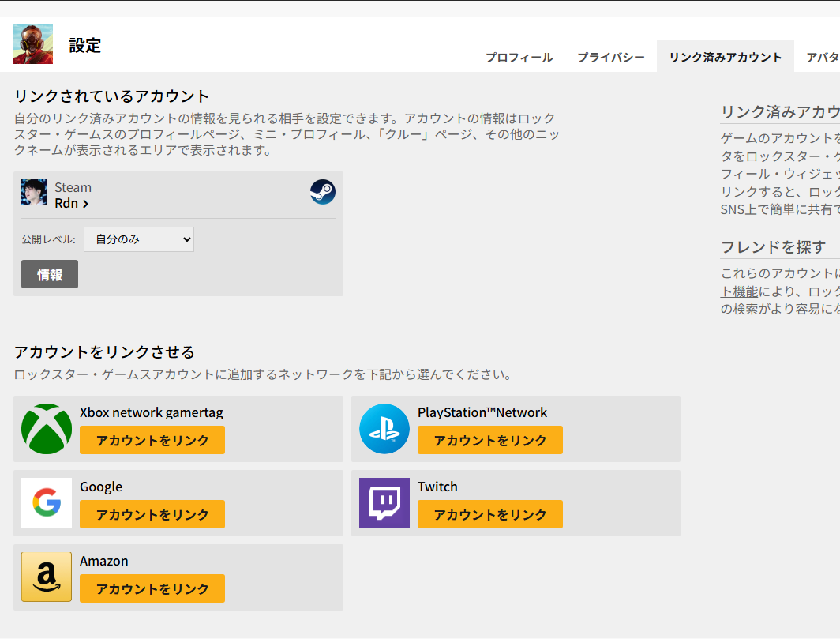
Task: Switch to the プロフィール tab
Action: (x=519, y=58)
